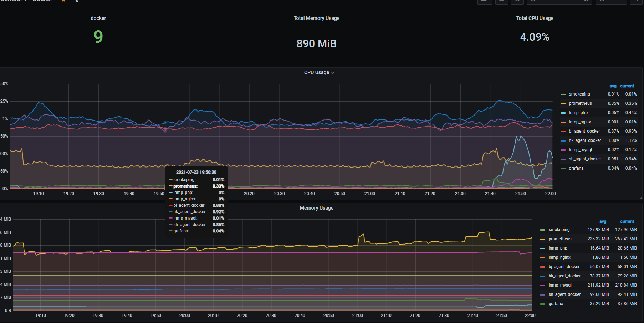Open red bj_agent_docker color swatch in Memory legend

(542, 267)
